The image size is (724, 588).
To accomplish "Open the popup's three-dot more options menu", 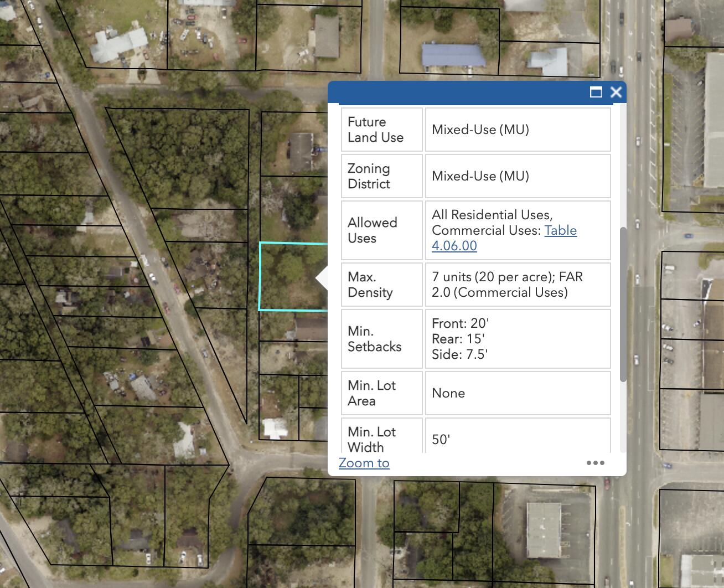I will coord(595,463).
